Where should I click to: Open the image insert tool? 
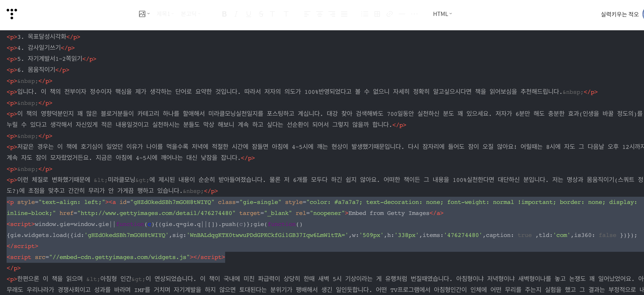pos(142,14)
